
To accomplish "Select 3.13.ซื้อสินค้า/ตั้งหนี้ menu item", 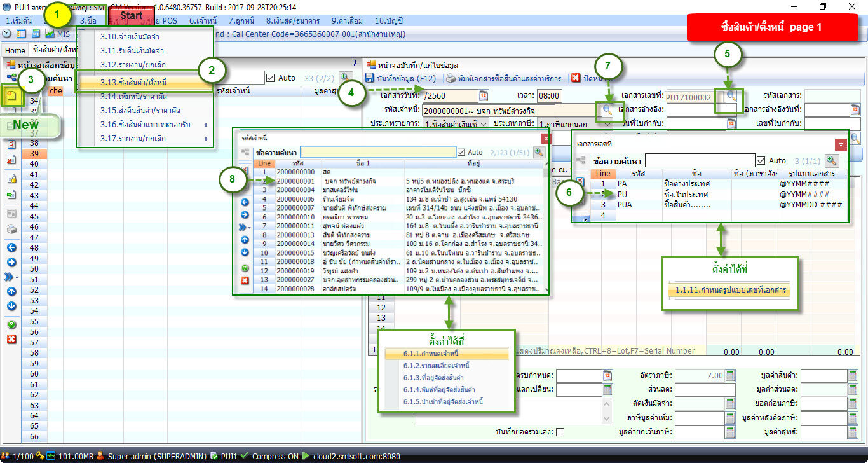I will click(x=146, y=83).
